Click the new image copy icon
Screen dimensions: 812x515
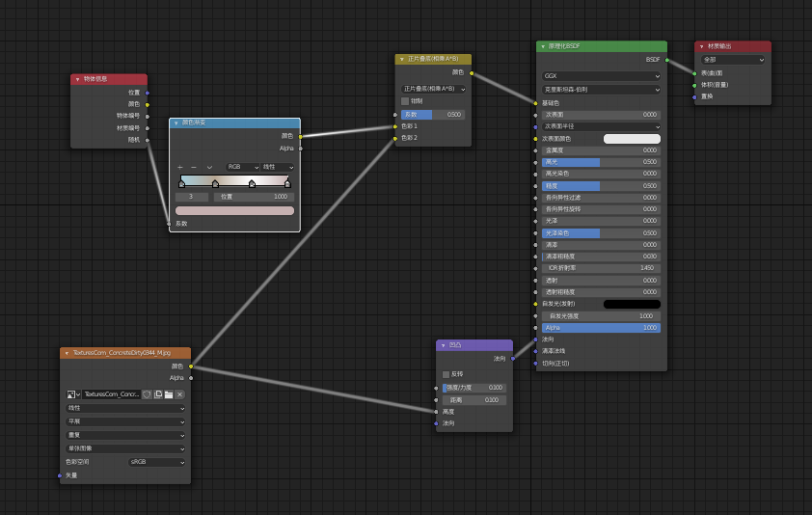point(158,394)
